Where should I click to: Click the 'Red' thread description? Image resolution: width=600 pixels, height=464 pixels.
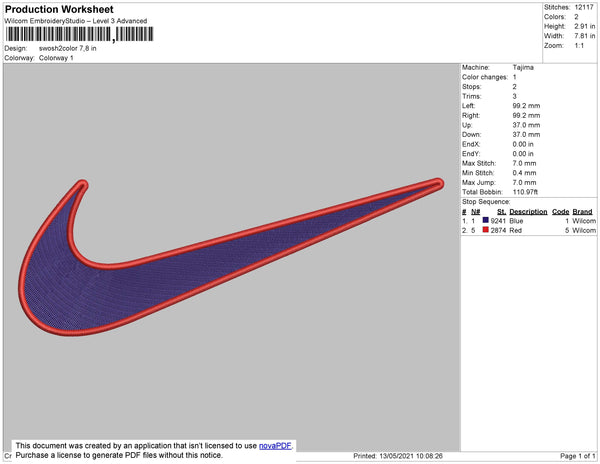tap(515, 230)
